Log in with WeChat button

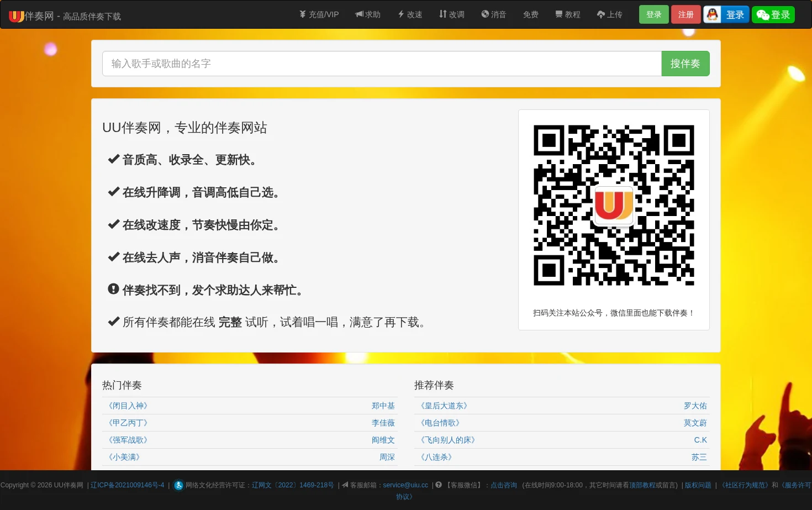tap(773, 14)
